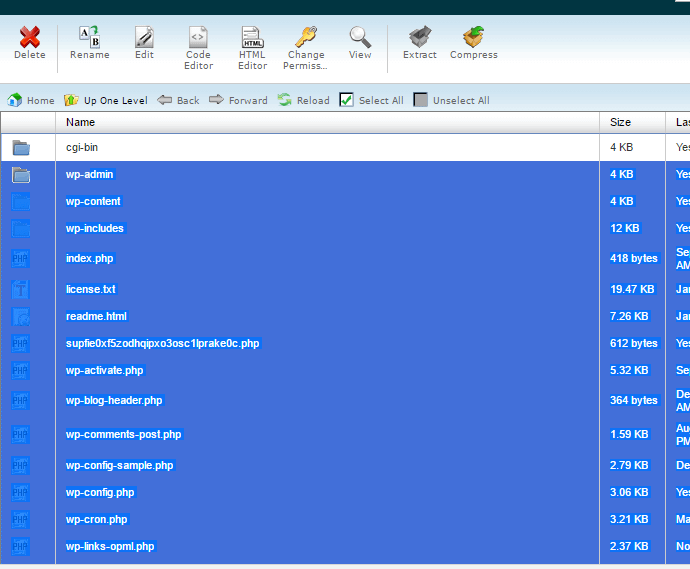
Task: Click the wp-content folder icon
Action: (x=21, y=202)
